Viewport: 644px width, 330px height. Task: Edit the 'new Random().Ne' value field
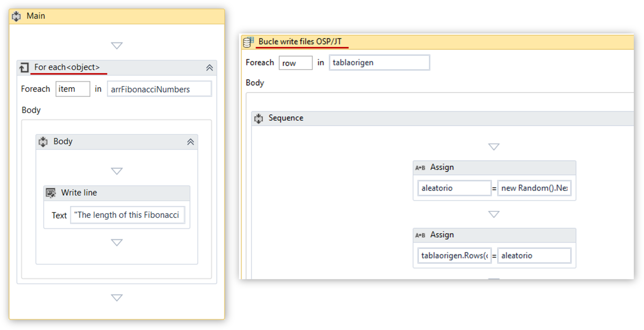click(x=534, y=188)
